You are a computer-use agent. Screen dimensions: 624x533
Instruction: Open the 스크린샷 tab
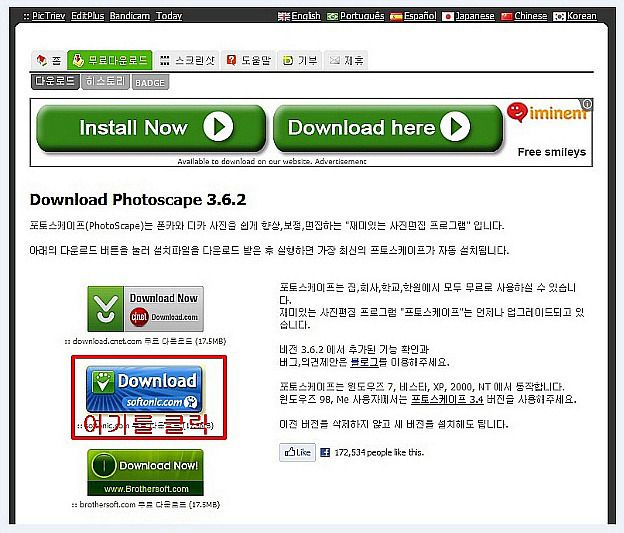187,60
